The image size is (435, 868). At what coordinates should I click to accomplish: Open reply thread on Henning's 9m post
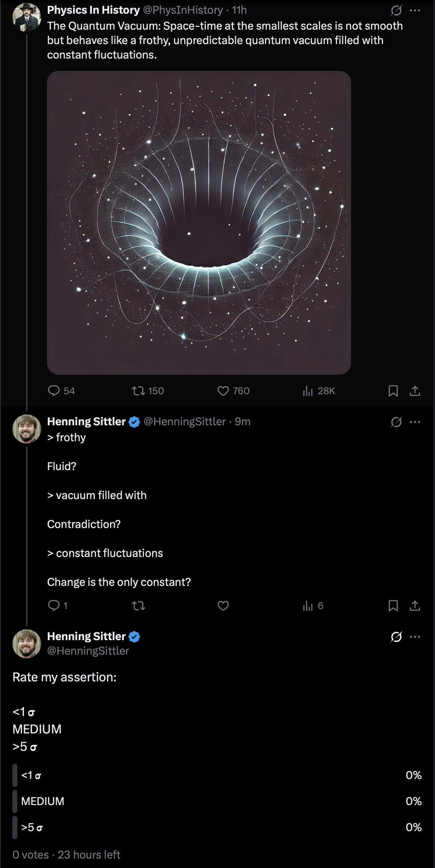[x=54, y=605]
